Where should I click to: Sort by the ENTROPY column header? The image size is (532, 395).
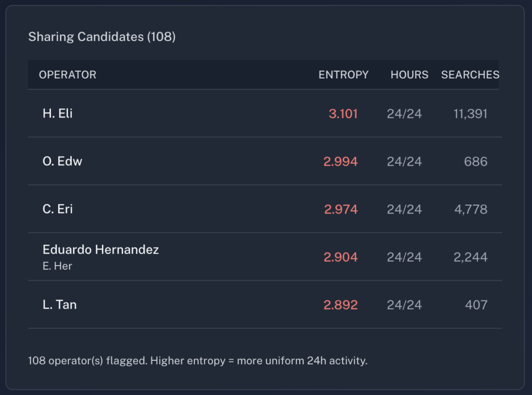(x=343, y=75)
